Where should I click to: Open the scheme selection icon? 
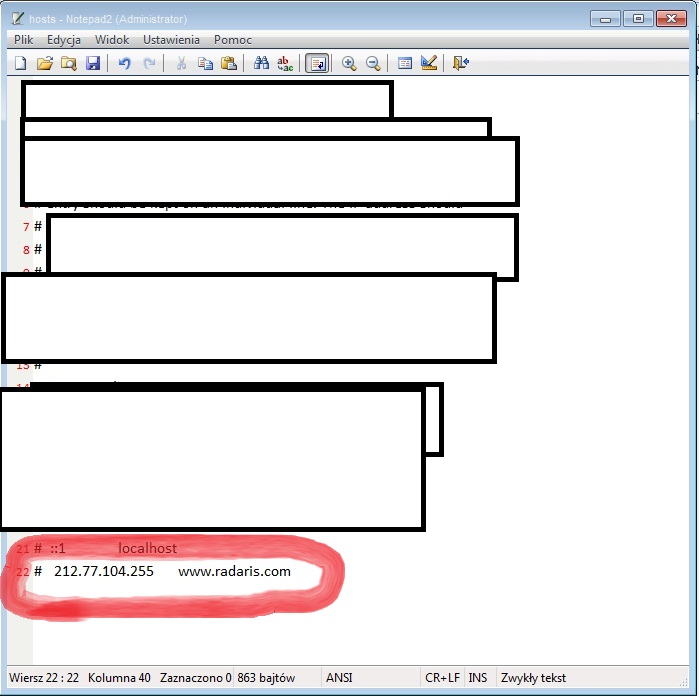coord(404,63)
